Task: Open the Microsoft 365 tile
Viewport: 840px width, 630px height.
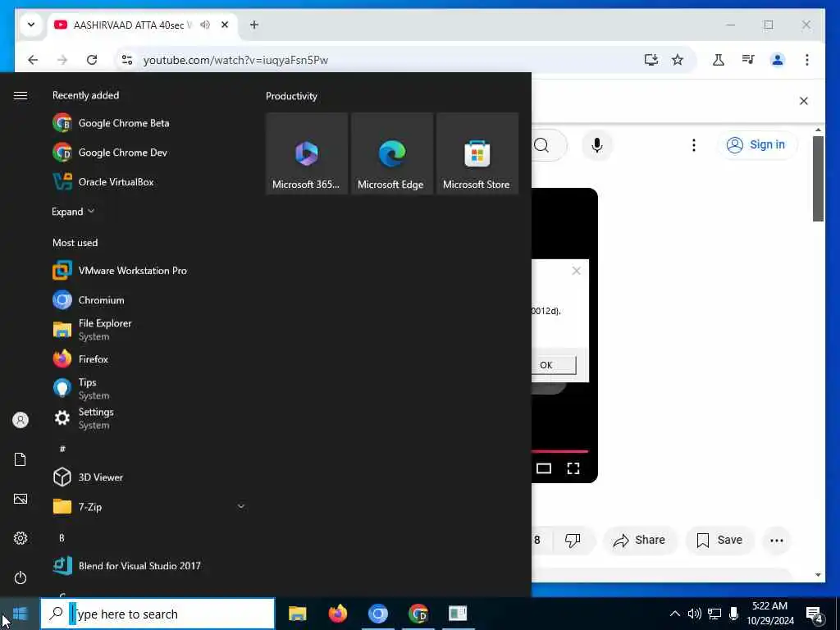Action: coord(307,153)
